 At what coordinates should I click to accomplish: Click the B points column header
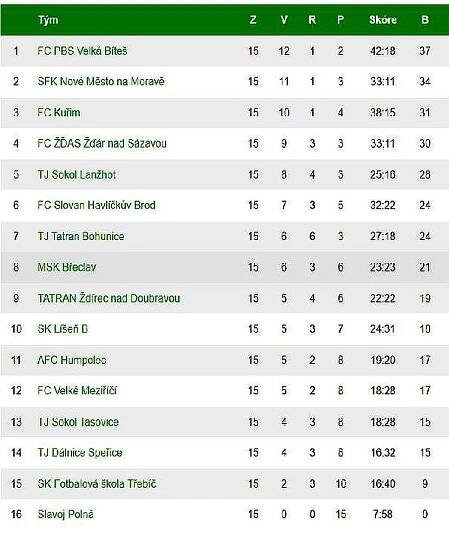click(x=425, y=20)
